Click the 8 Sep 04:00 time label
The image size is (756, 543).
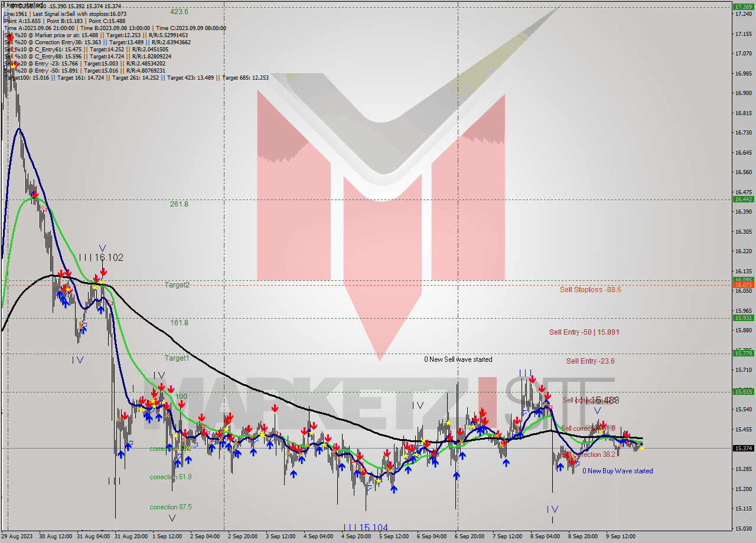point(545,537)
